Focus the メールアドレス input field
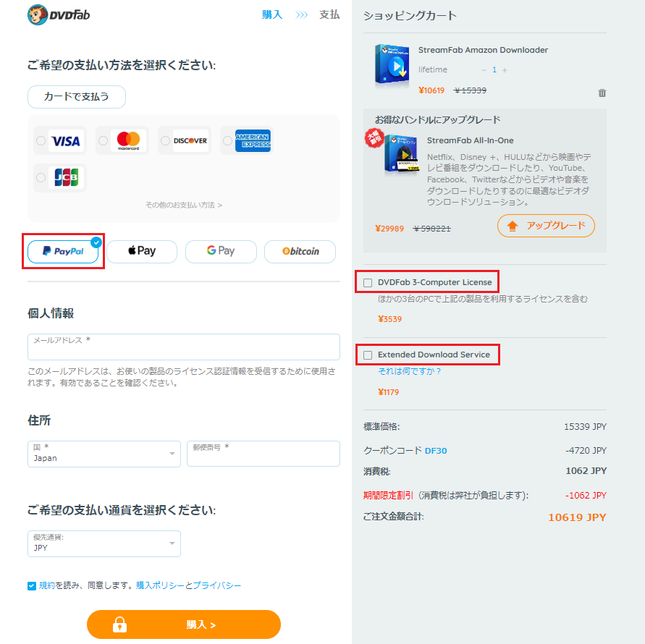 pyautogui.click(x=183, y=347)
